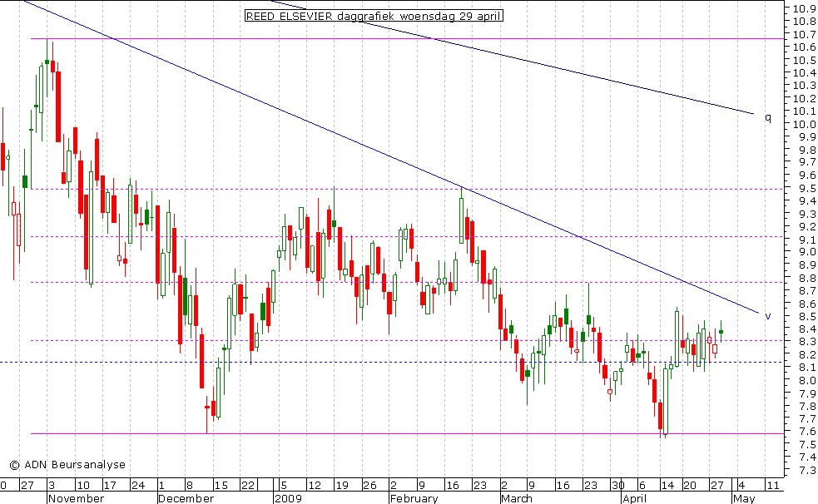This screenshot has width=818, height=504.
Task: Select the '10.5' price axis value
Action: [805, 60]
